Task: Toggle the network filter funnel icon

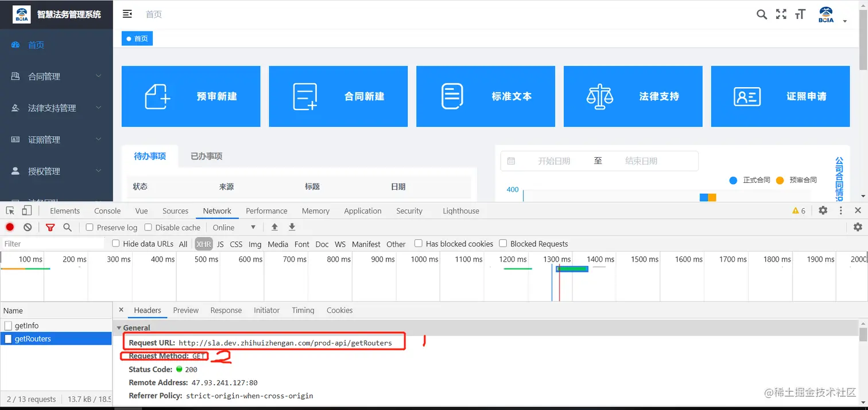Action: (50, 228)
